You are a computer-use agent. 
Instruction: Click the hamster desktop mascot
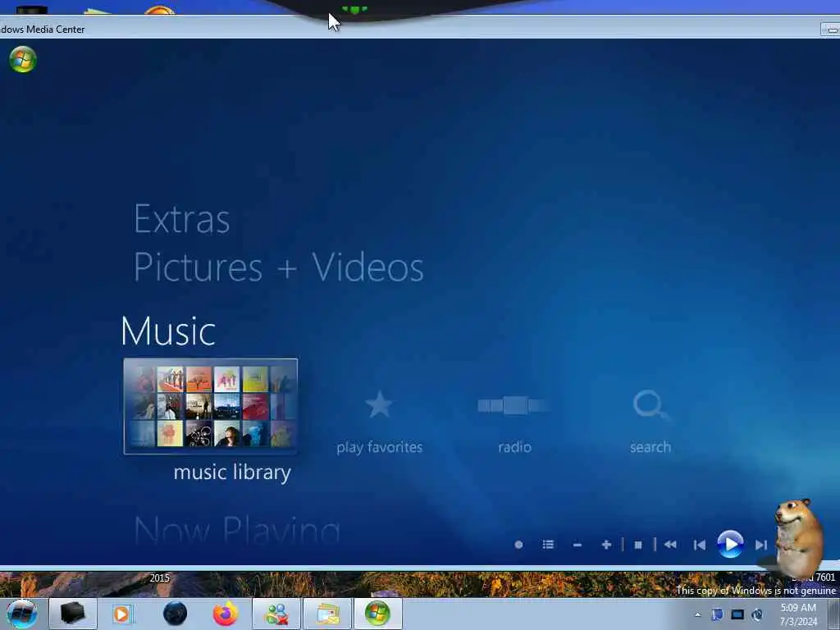click(797, 537)
